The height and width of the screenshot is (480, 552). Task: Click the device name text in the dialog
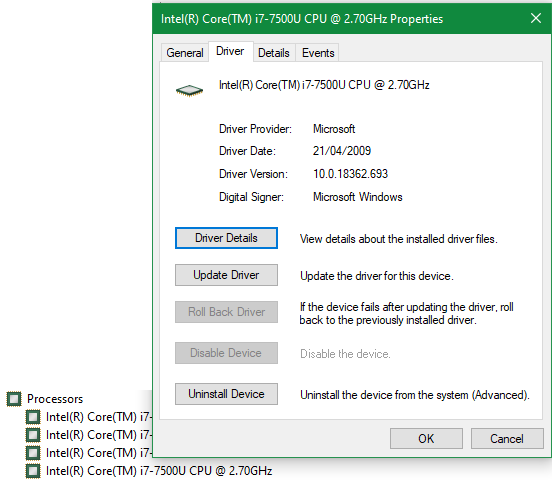tap(324, 85)
